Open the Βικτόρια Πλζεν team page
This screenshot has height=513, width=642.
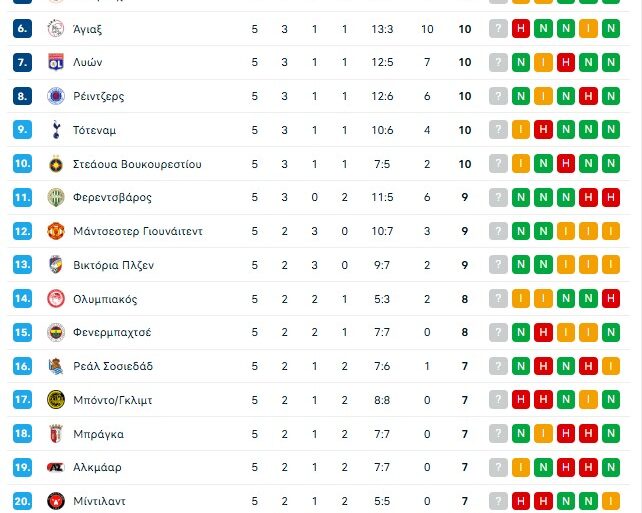coord(113,265)
